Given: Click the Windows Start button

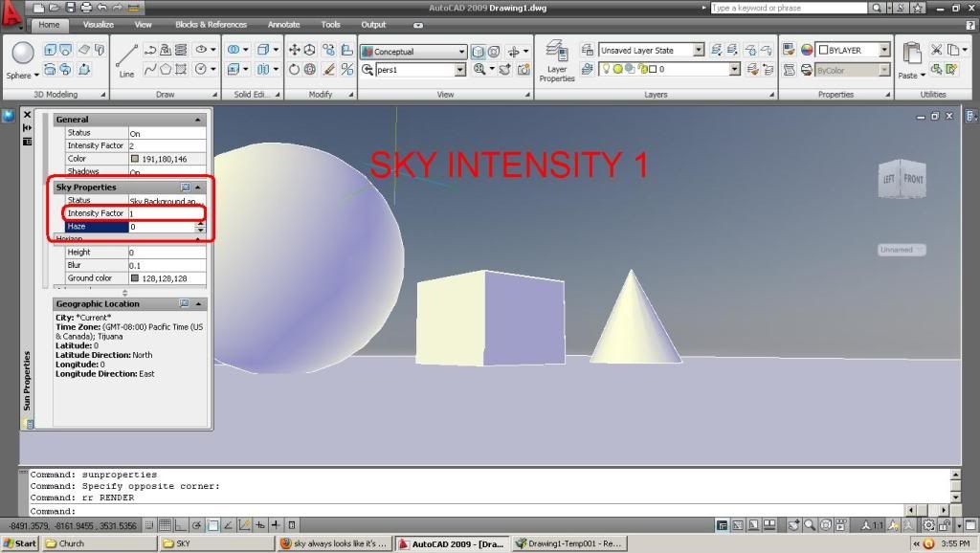Looking at the screenshot, I should pos(20,543).
